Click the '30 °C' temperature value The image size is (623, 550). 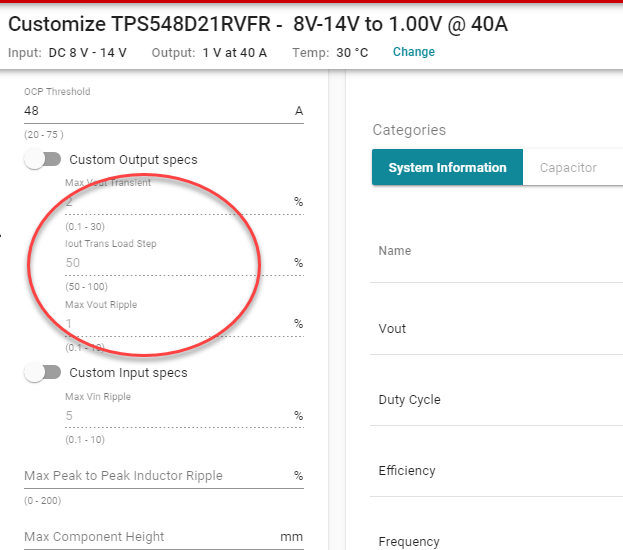(x=352, y=52)
